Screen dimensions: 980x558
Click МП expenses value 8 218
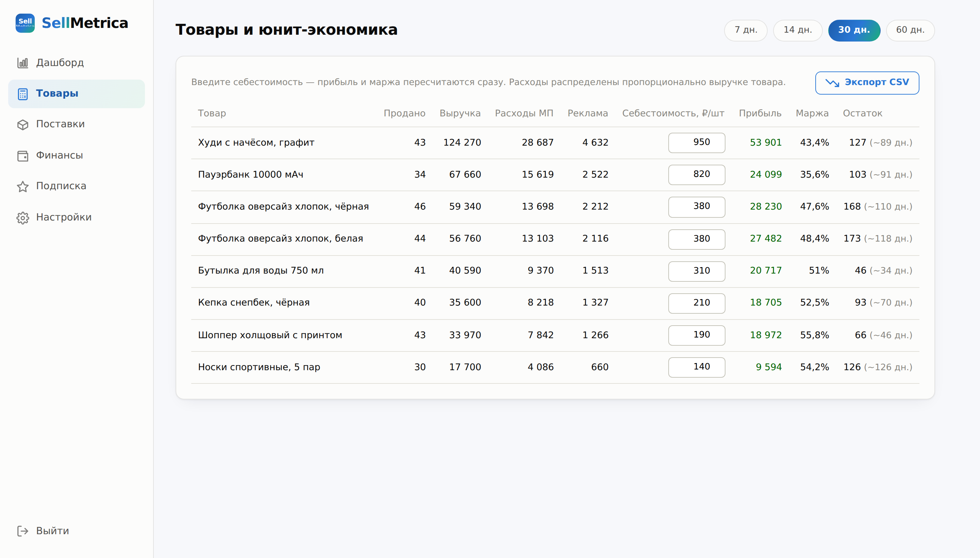click(540, 303)
